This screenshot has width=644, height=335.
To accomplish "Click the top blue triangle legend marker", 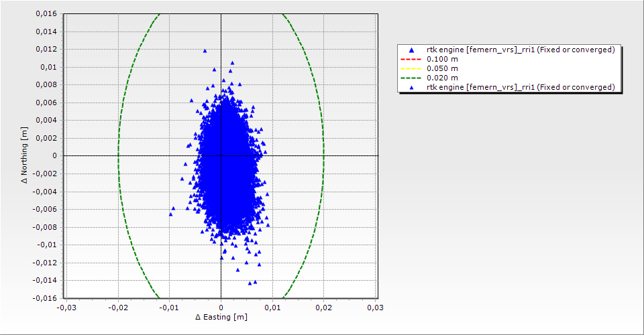I will point(412,50).
